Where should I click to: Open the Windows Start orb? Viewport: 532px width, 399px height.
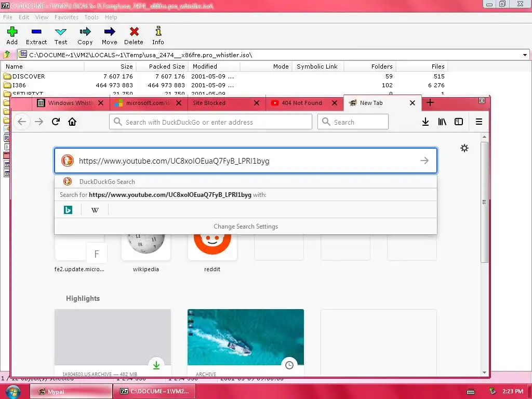(13, 392)
